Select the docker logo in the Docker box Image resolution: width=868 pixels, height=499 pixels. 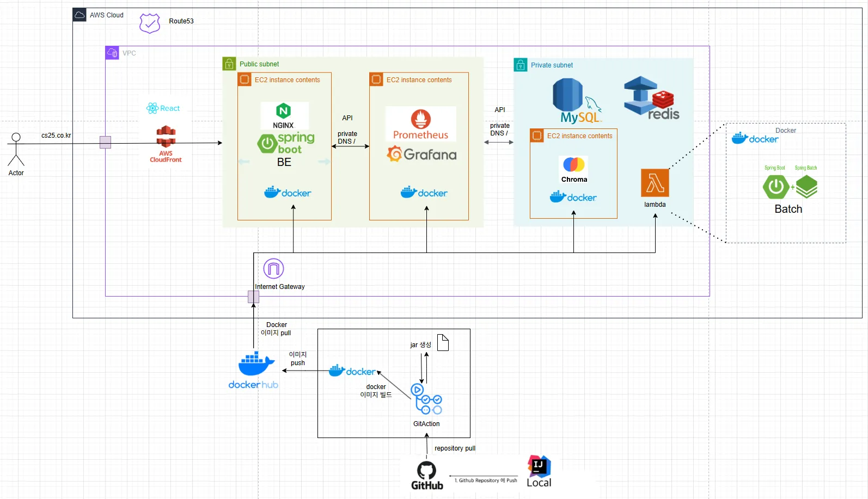pos(755,138)
